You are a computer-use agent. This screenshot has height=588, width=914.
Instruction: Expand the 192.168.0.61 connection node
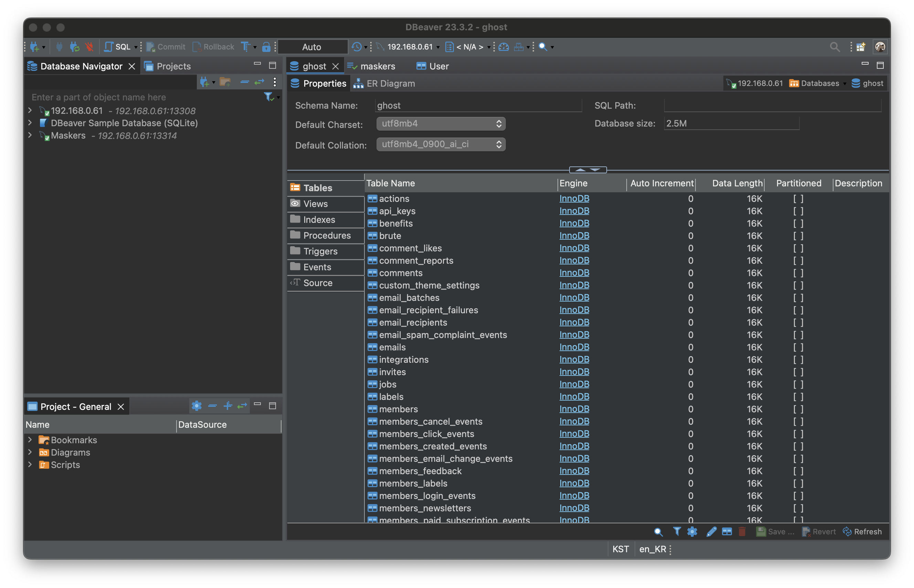click(30, 111)
